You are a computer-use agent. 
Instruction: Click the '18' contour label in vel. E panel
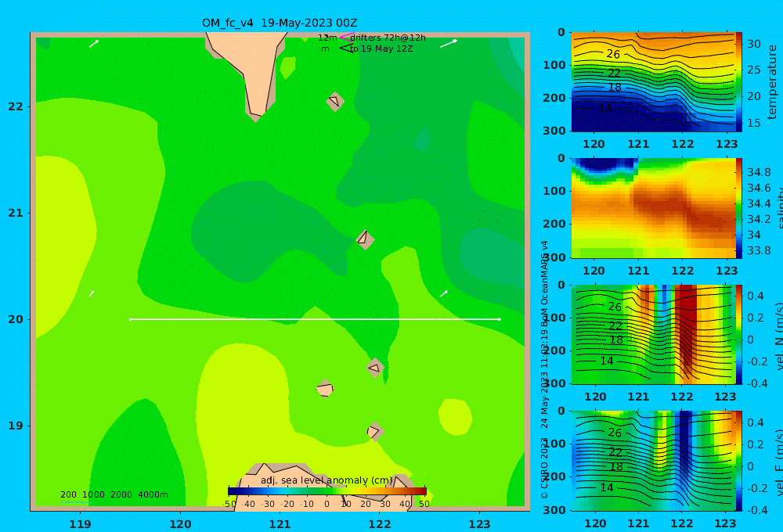(x=617, y=466)
